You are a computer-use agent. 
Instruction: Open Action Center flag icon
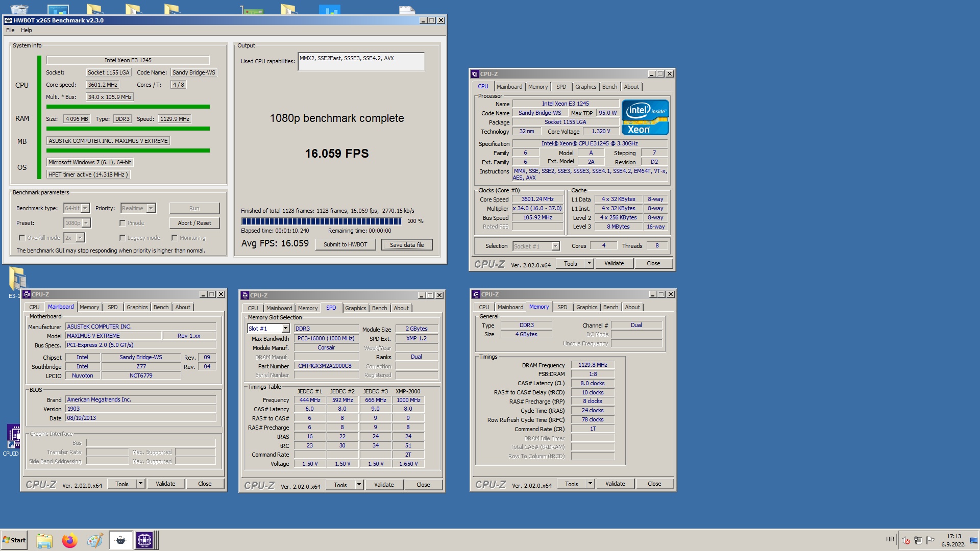coord(930,540)
